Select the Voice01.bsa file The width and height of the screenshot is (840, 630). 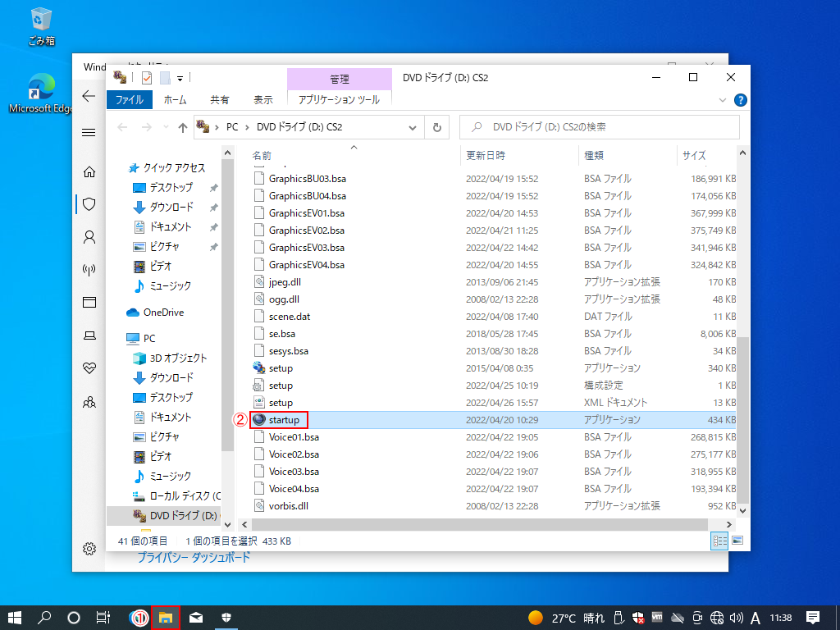pyautogui.click(x=294, y=437)
